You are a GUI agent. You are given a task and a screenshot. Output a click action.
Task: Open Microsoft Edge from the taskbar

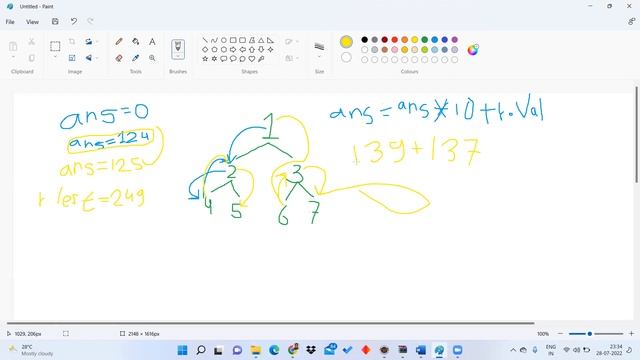pyautogui.click(x=274, y=350)
